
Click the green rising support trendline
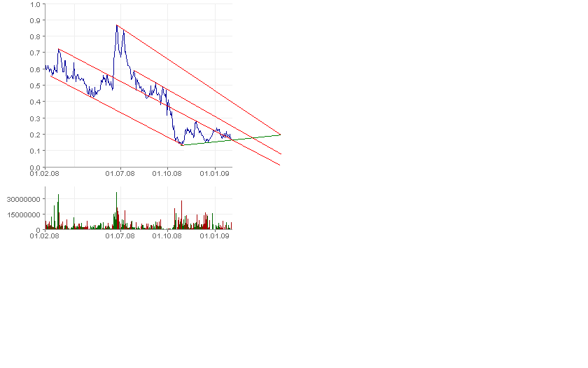pyautogui.click(x=232, y=139)
